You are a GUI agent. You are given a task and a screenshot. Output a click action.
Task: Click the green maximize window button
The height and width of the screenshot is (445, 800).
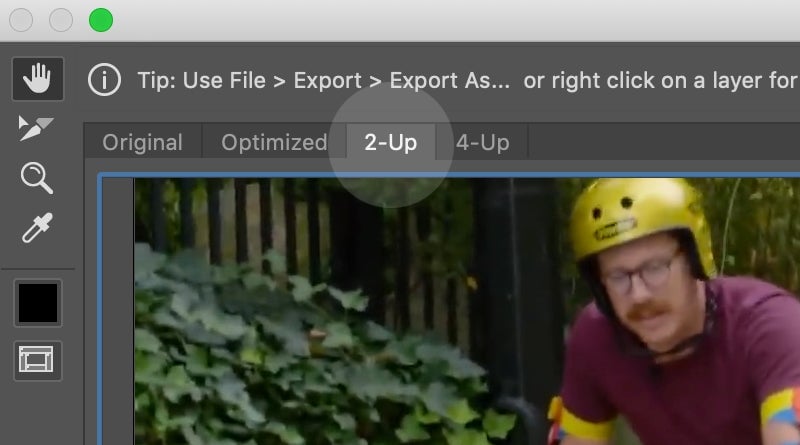pyautogui.click(x=101, y=20)
